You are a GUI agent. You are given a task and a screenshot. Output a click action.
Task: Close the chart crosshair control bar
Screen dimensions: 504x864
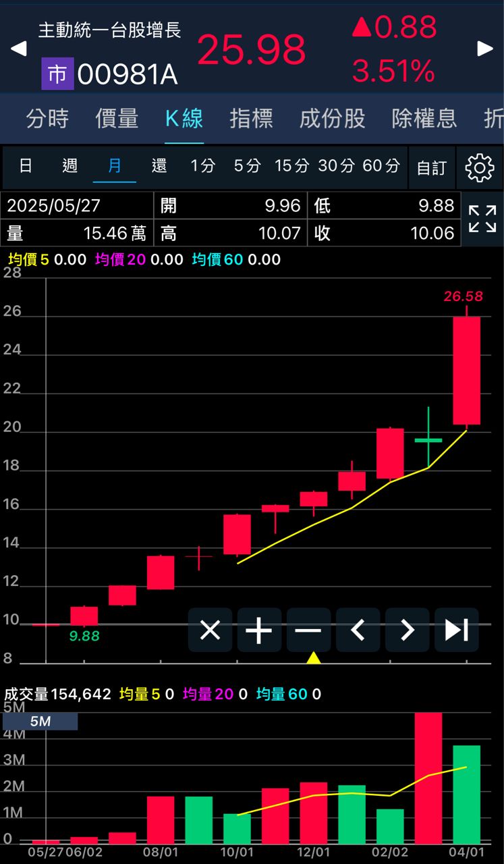tap(210, 630)
